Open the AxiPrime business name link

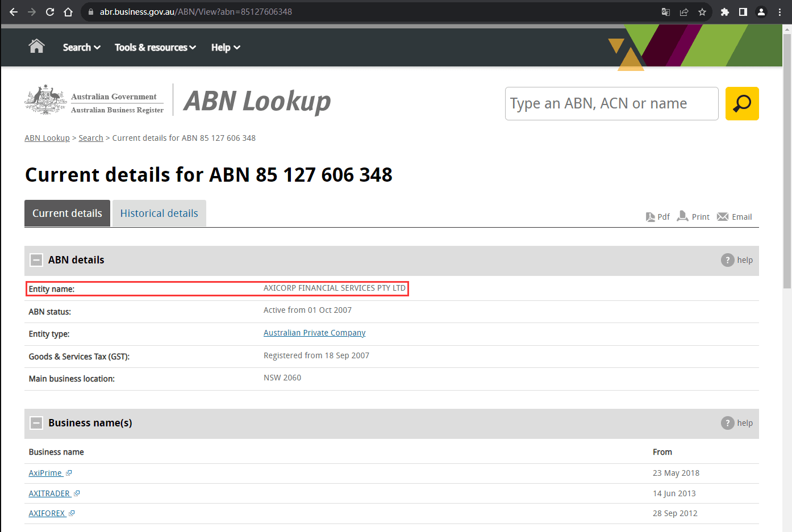(x=45, y=473)
